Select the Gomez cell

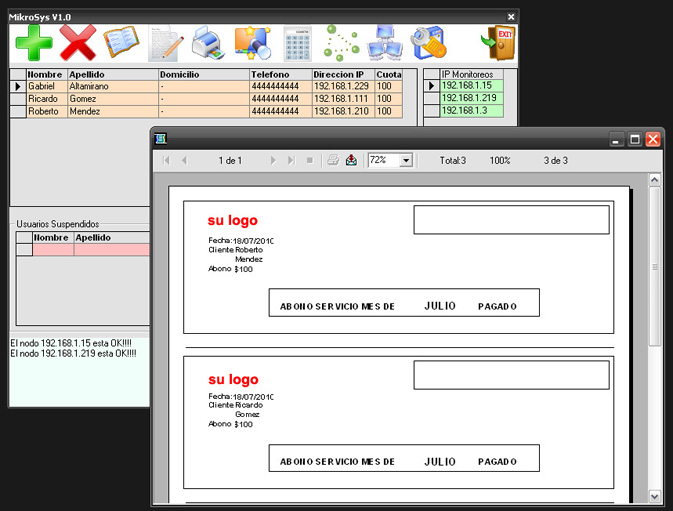pyautogui.click(x=113, y=99)
